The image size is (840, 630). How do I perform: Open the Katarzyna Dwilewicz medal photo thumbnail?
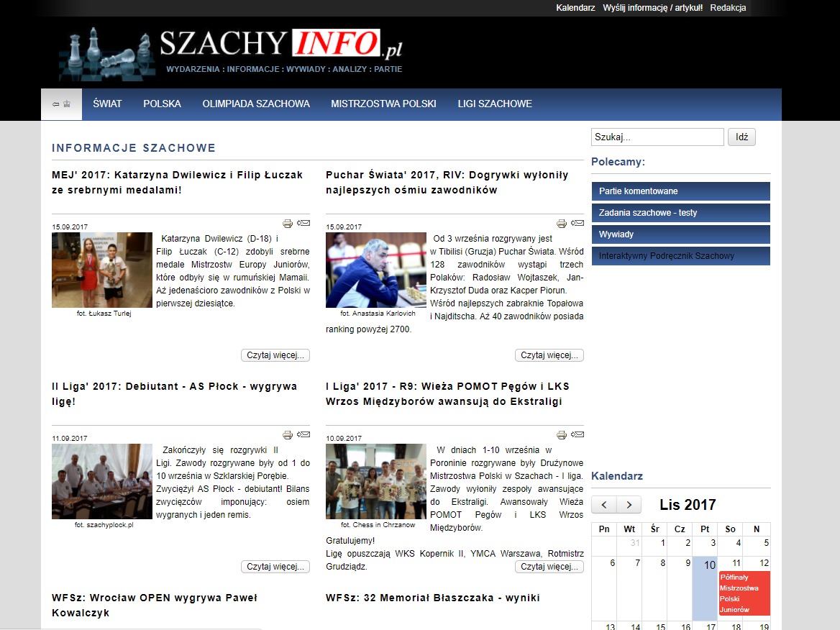[x=102, y=270]
